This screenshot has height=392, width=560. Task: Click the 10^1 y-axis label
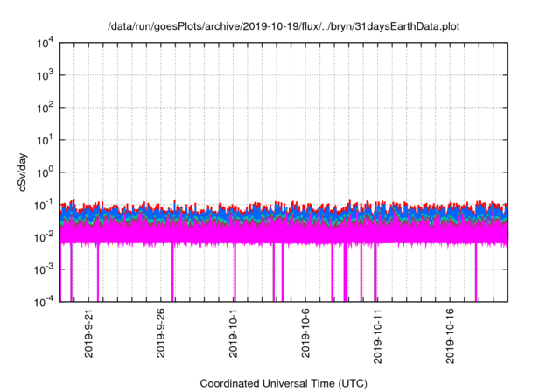pos(45,141)
